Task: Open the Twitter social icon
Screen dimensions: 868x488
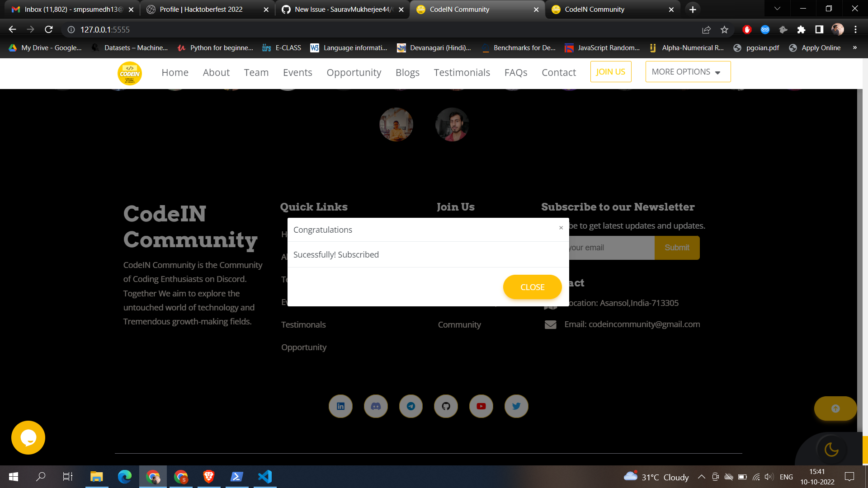Action: tap(516, 406)
